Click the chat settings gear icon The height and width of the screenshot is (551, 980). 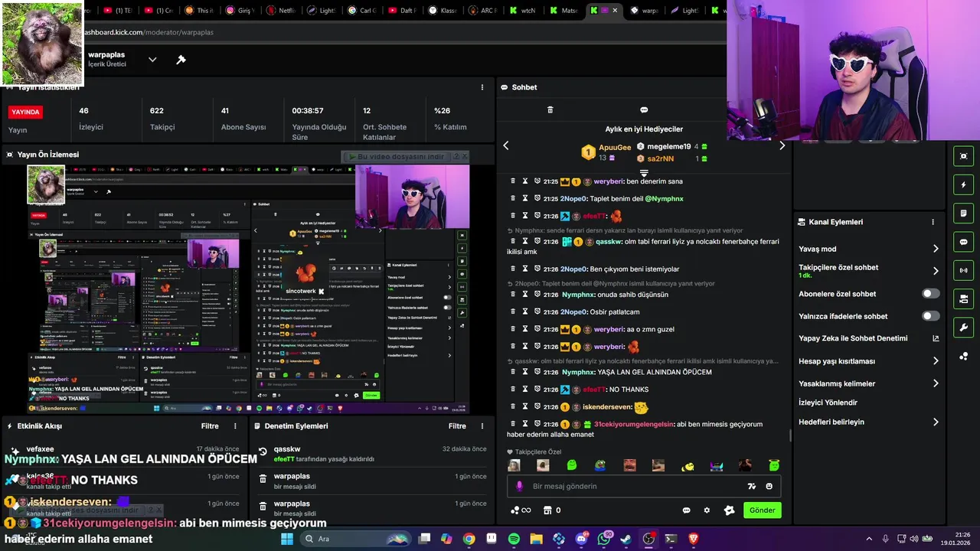[707, 510]
